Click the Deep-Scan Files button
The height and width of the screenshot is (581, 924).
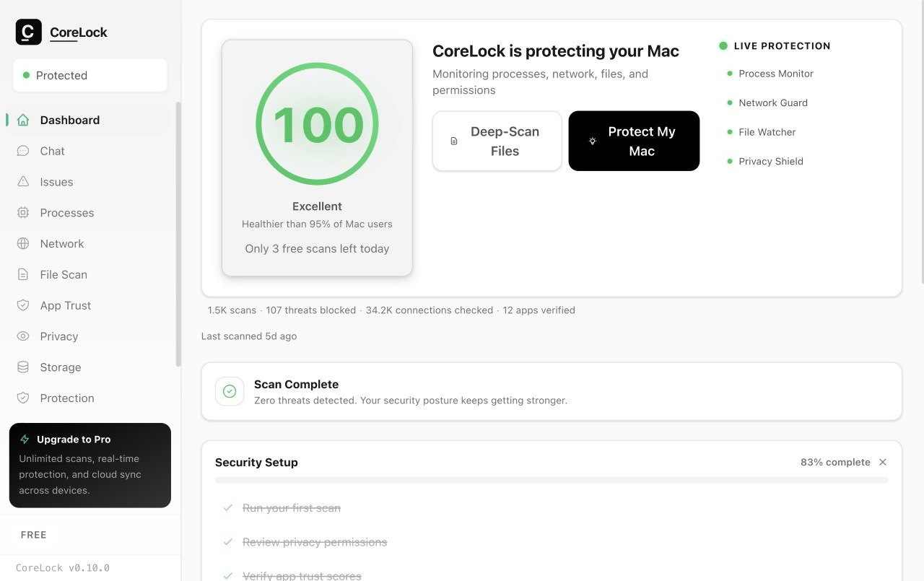tap(497, 141)
